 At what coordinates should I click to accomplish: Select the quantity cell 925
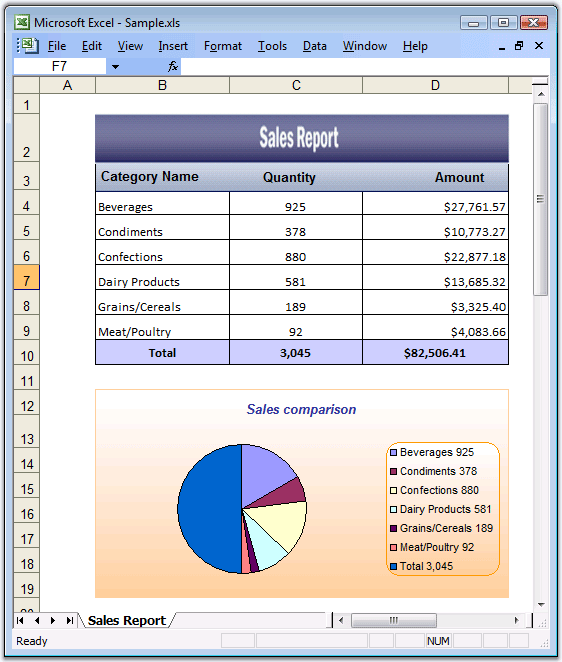point(296,203)
